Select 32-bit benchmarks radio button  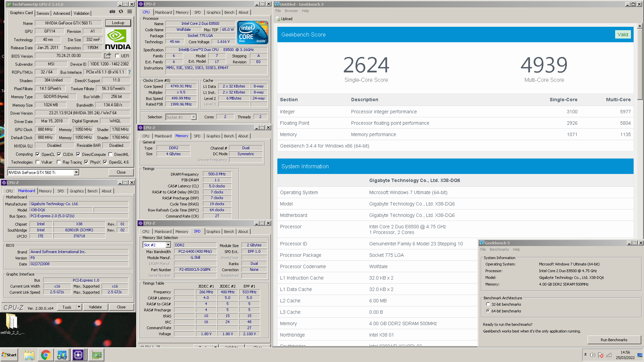click(x=488, y=304)
